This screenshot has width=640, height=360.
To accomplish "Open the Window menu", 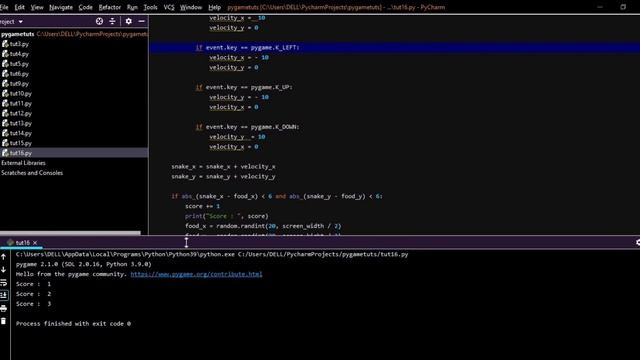I will [191, 7].
